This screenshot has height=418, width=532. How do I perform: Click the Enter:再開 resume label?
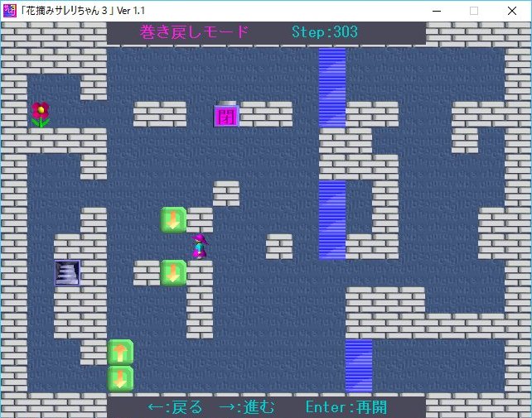346,407
